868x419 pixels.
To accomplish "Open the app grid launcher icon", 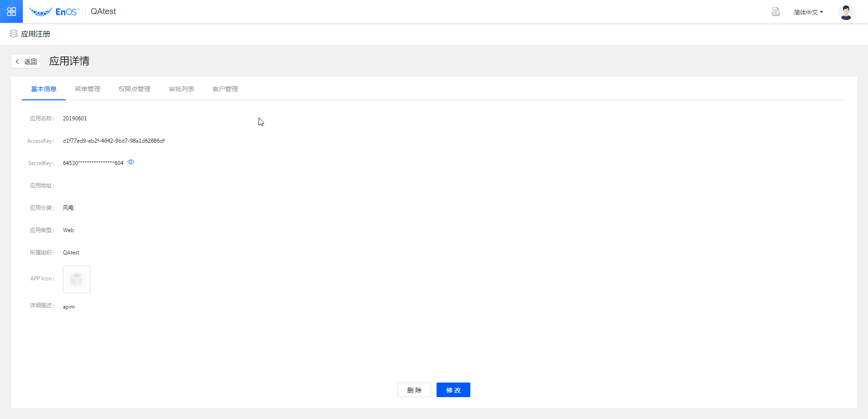I will coord(11,11).
